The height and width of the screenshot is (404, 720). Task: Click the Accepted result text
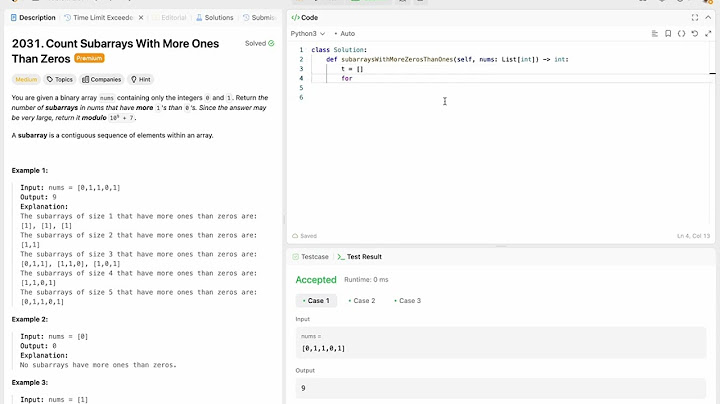316,280
